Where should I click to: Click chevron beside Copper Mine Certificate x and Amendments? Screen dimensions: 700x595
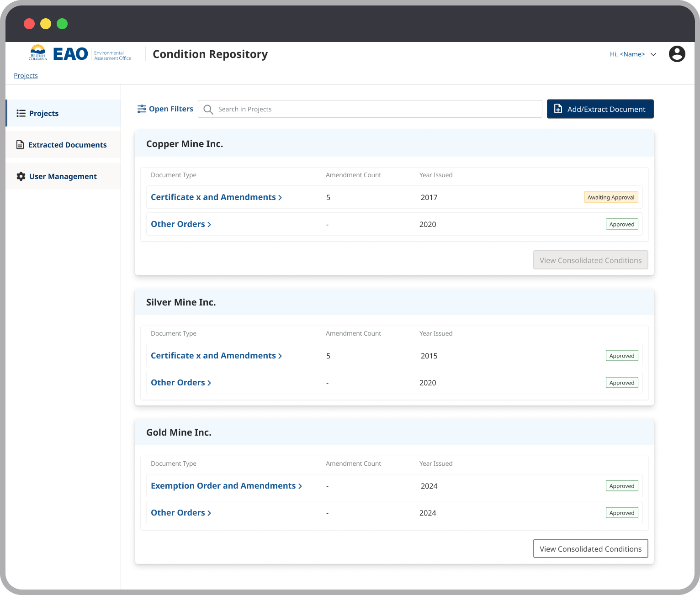tap(280, 197)
